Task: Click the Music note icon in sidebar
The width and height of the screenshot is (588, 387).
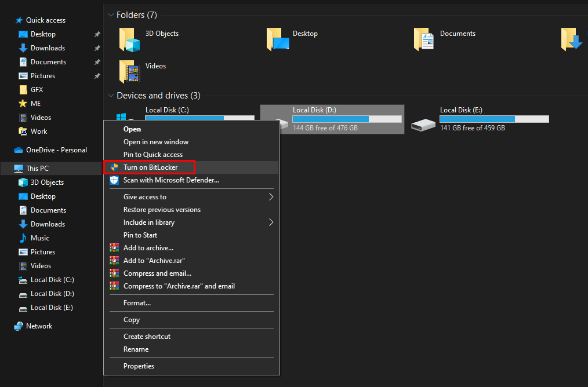Action: (x=23, y=238)
